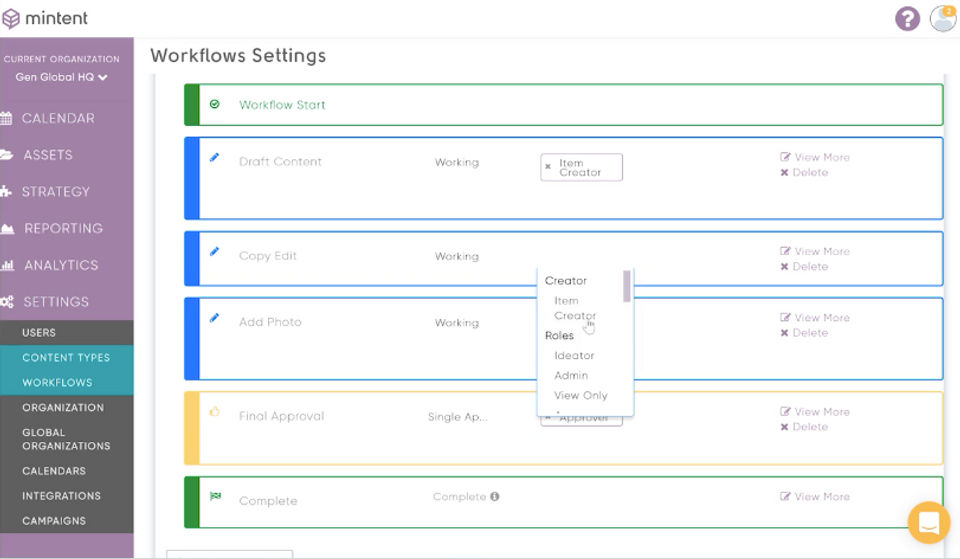Viewport: 960px width, 559px height.
Task: Click the Workflow Start check icon
Action: [x=214, y=104]
